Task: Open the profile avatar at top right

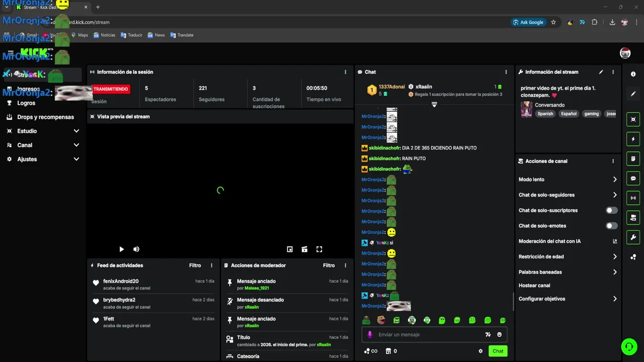Action: (625, 53)
